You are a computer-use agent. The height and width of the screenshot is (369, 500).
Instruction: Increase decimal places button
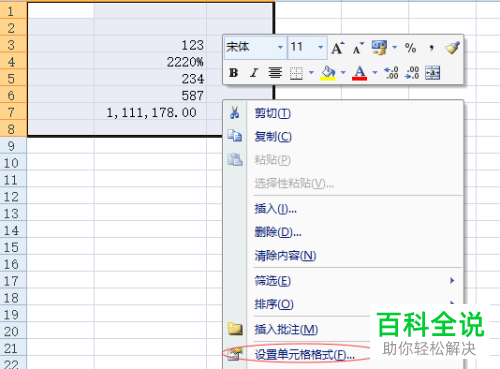click(x=391, y=73)
